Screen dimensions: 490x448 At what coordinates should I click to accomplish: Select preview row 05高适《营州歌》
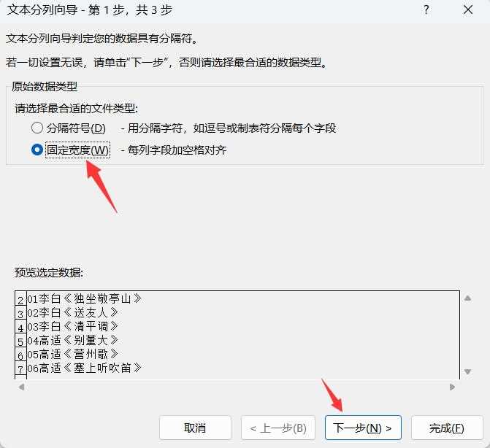[x=72, y=354]
